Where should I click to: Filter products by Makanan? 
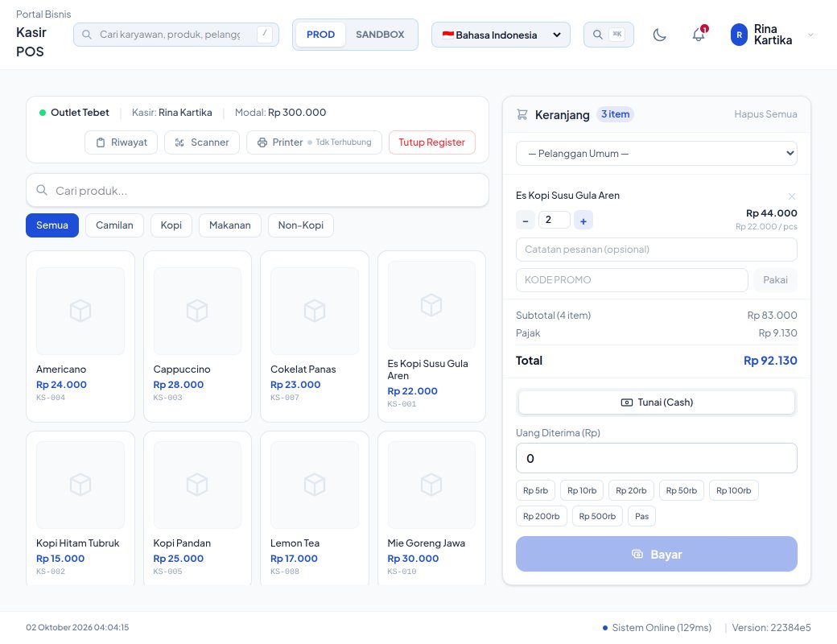click(229, 225)
